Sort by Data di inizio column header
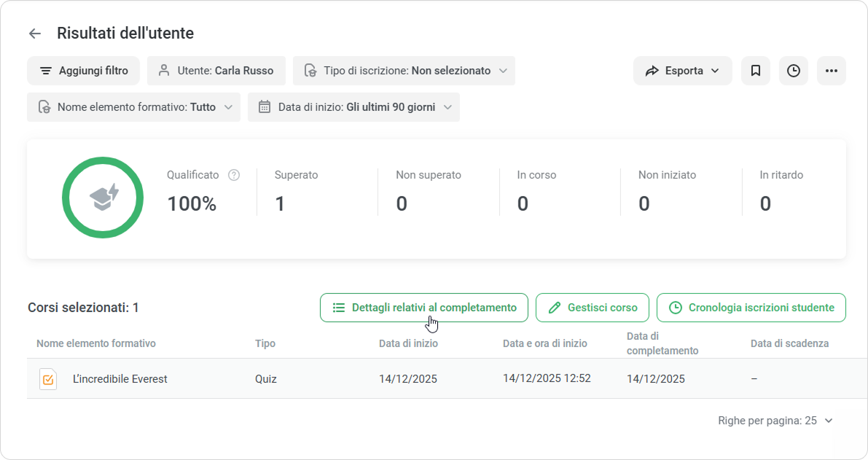 click(x=408, y=343)
